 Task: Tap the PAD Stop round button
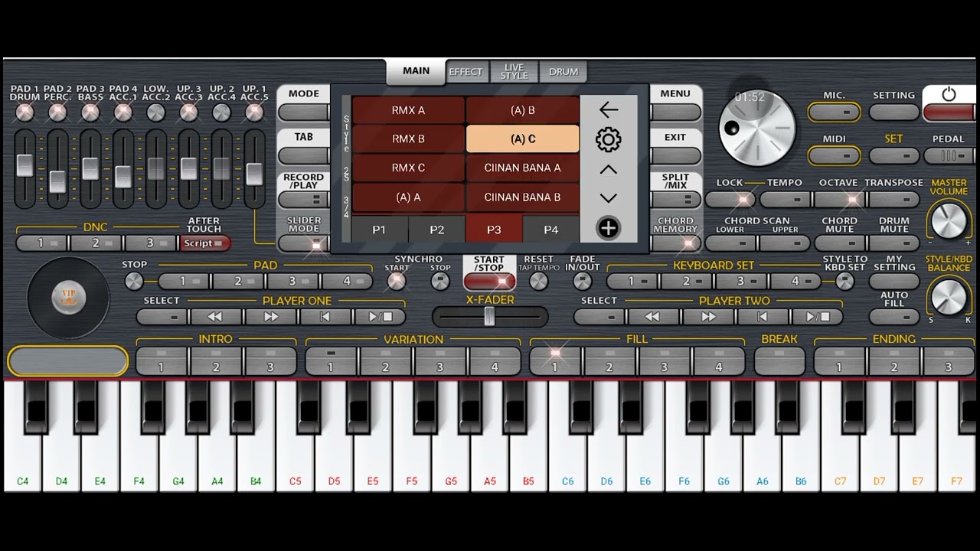click(134, 281)
